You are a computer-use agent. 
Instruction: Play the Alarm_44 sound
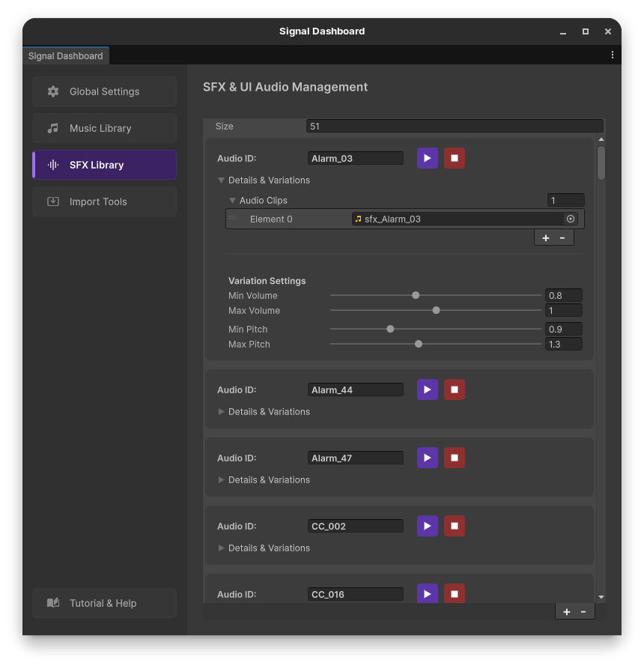click(427, 390)
